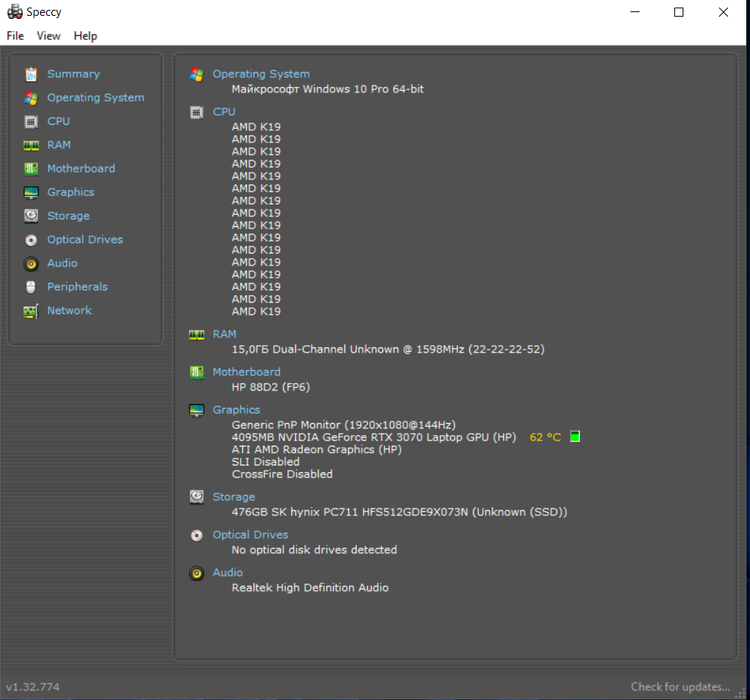Click the RAM heading link in summary
Viewport: 750px width, 700px height.
click(224, 334)
